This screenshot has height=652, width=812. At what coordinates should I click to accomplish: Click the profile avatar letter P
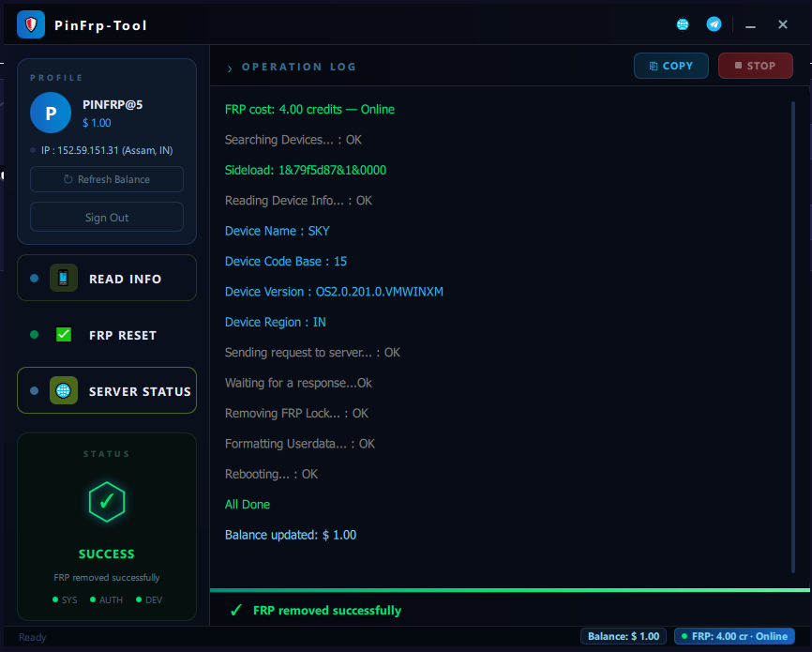point(51,113)
